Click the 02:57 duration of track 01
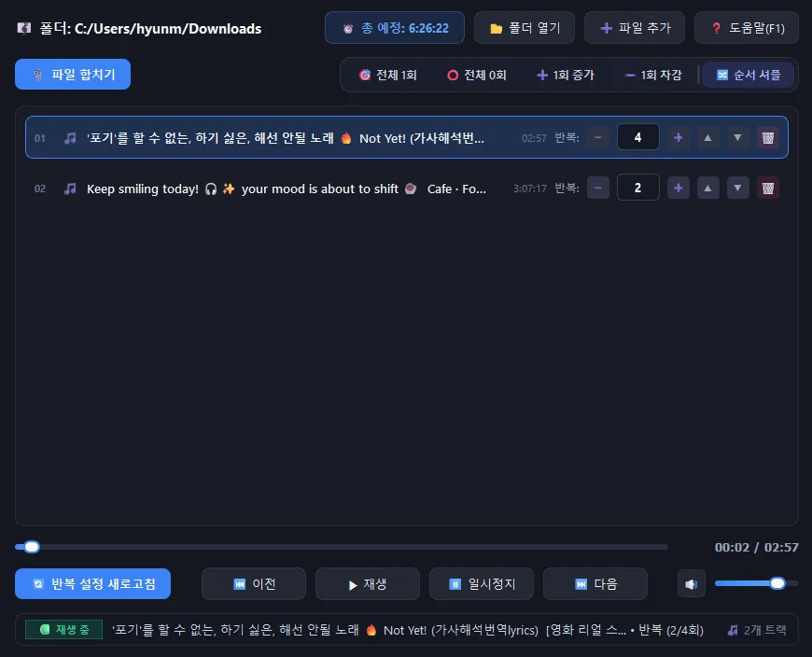This screenshot has height=657, width=812. [534, 138]
